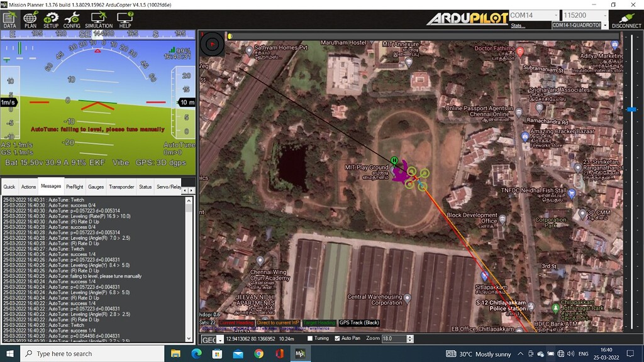Click the compass rose on the map

(x=213, y=44)
